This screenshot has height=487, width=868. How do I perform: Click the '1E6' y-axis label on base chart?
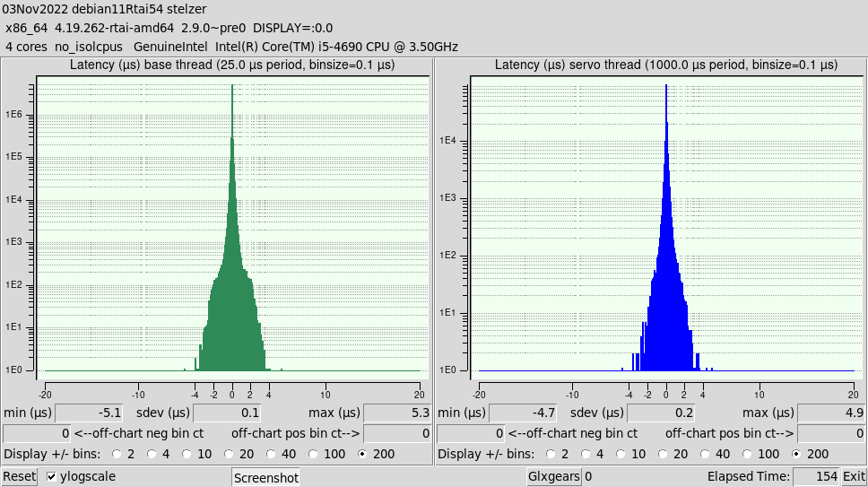click(13, 115)
